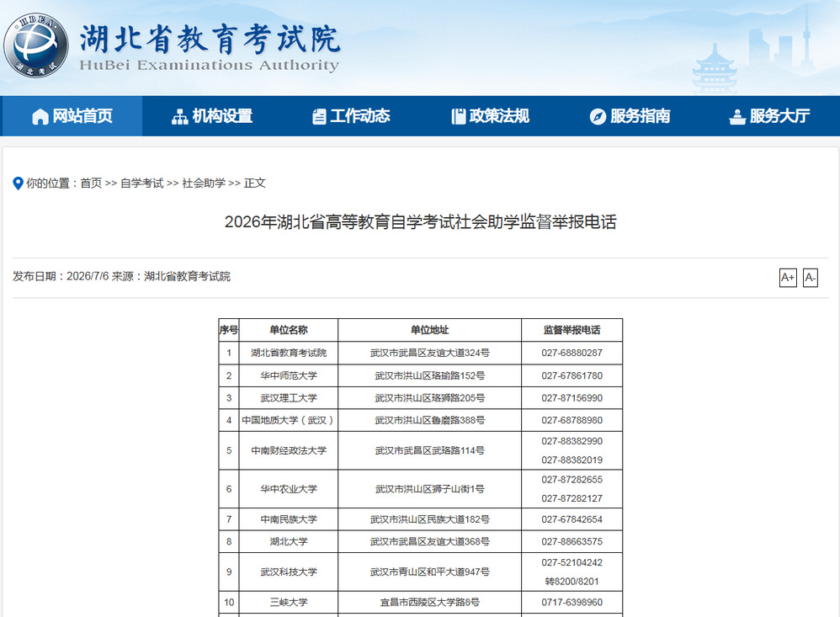Click phone number 0717-6398960

coord(572,603)
